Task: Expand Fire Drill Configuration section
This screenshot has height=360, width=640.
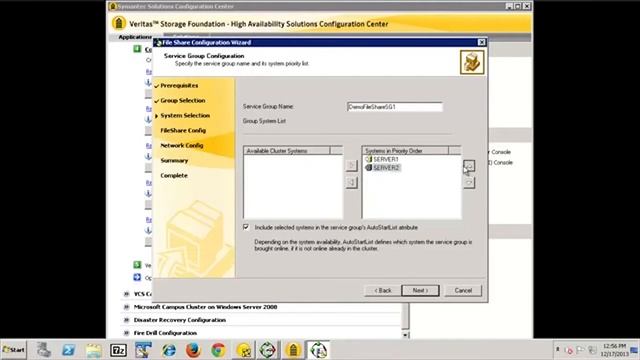Action: tap(127, 333)
